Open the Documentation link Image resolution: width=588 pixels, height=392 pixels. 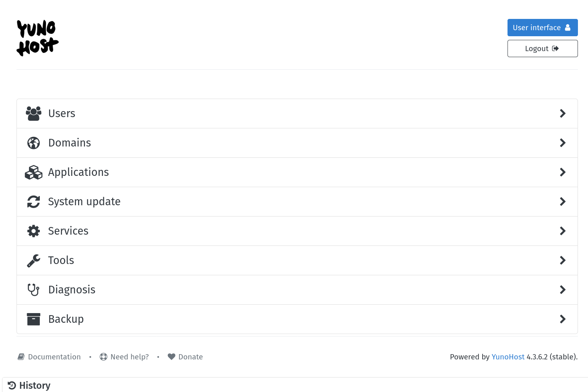click(54, 357)
